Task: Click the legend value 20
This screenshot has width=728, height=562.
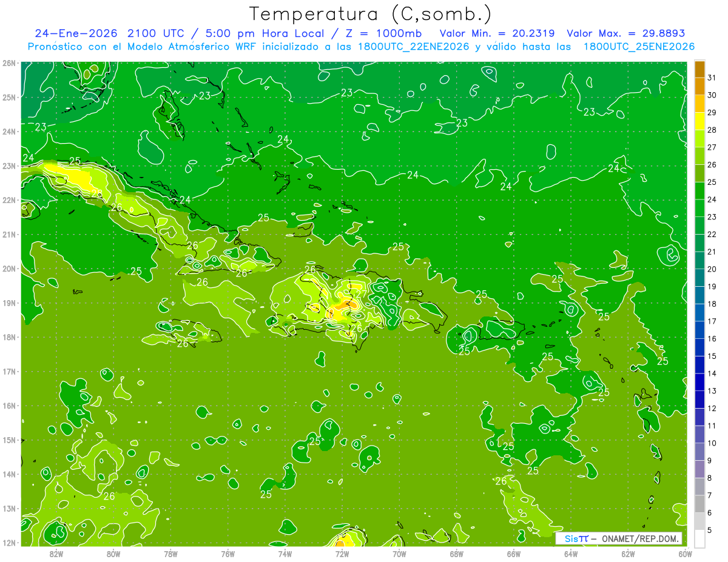Action: point(712,269)
